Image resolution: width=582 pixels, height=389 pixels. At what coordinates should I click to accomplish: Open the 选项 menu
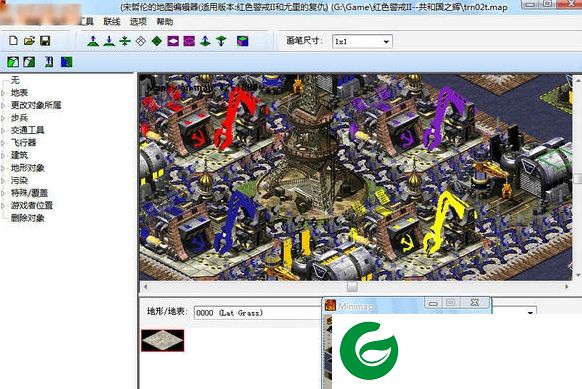coord(138,22)
